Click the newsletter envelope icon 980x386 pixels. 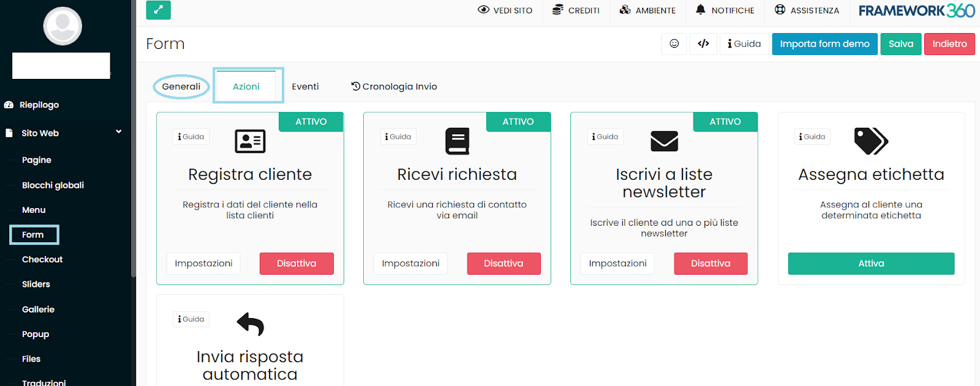pyautogui.click(x=664, y=141)
